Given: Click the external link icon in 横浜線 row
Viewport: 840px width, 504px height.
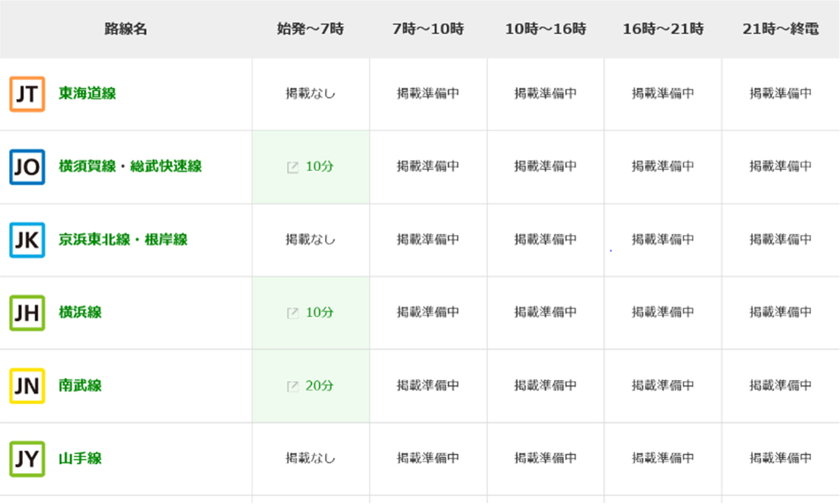Looking at the screenshot, I should coord(293,313).
